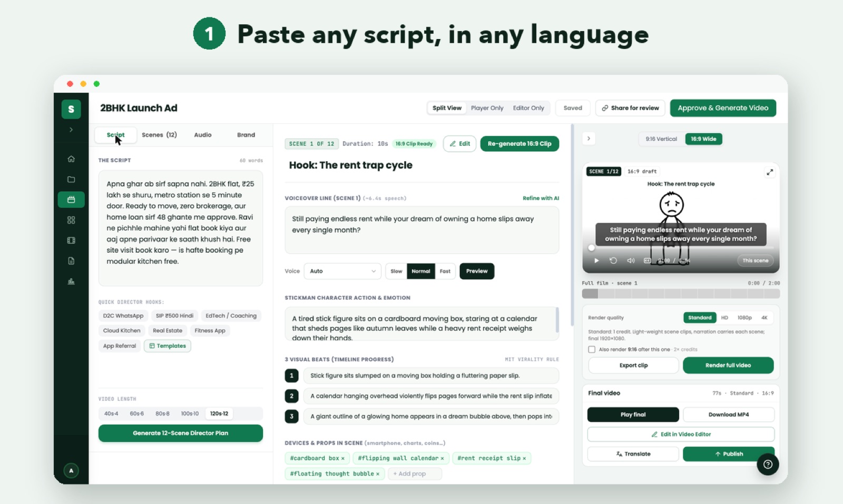Open the document icon in sidebar
The image size is (843, 504).
click(x=71, y=261)
